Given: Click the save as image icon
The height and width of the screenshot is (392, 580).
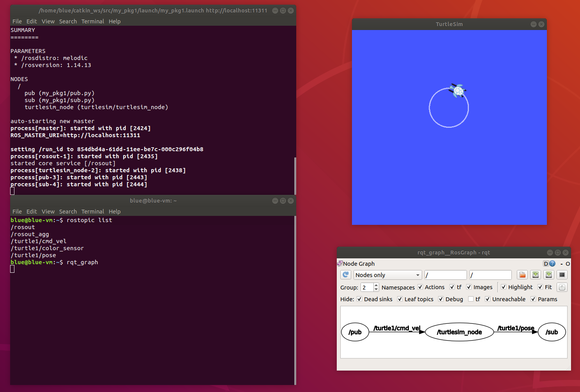Looking at the screenshot, I should (562, 275).
